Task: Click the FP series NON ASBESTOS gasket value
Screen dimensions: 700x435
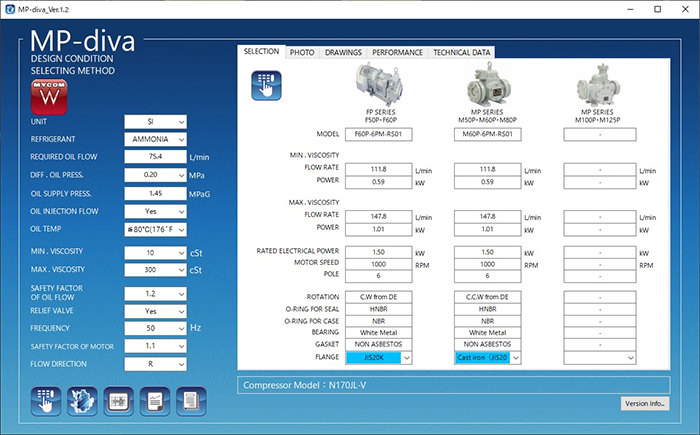Action: (379, 344)
